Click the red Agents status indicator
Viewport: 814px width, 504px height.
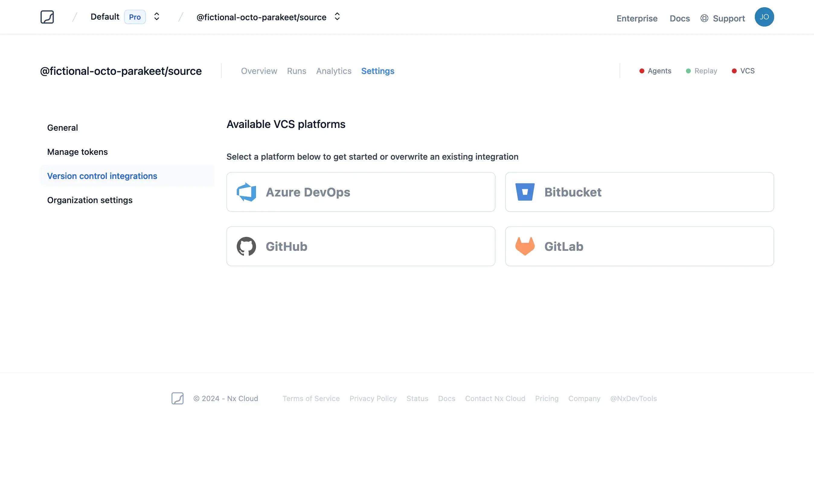click(x=642, y=71)
